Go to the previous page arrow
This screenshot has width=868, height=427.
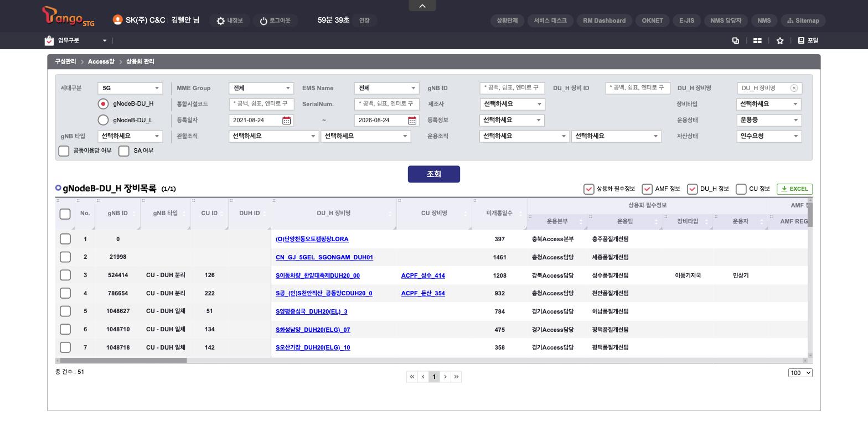pos(423,377)
